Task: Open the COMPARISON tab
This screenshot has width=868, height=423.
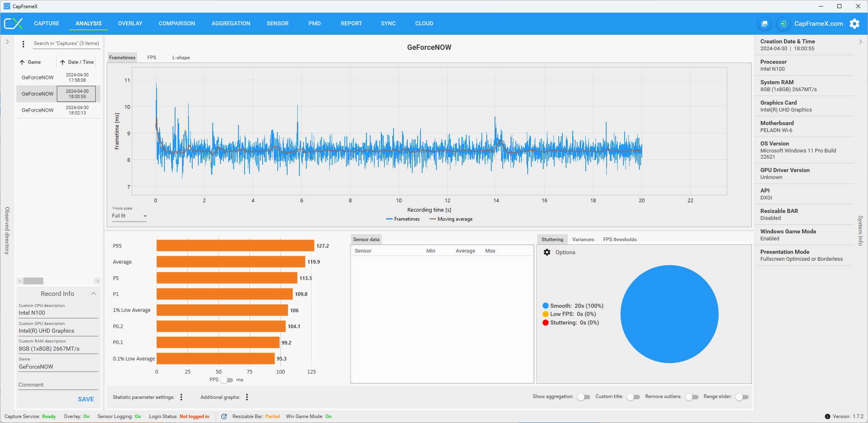Action: click(x=177, y=23)
